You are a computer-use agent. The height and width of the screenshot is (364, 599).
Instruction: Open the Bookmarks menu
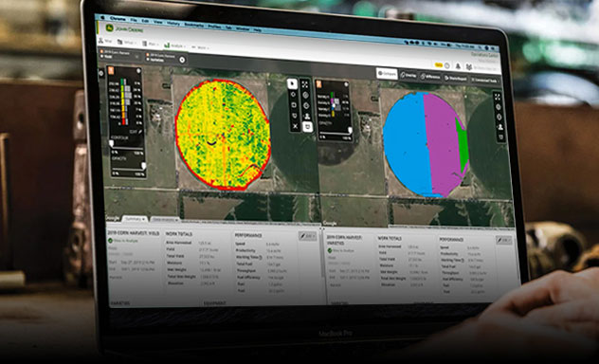click(194, 25)
